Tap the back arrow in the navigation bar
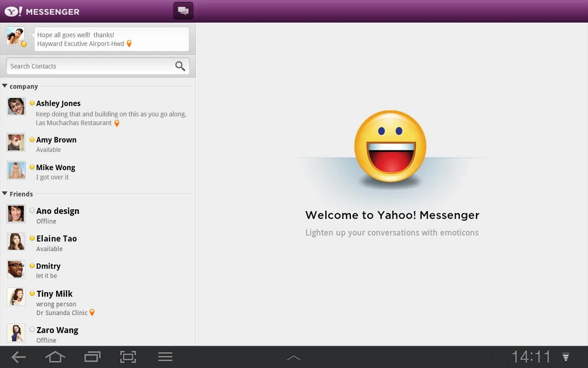The width and height of the screenshot is (588, 368). pos(17,356)
